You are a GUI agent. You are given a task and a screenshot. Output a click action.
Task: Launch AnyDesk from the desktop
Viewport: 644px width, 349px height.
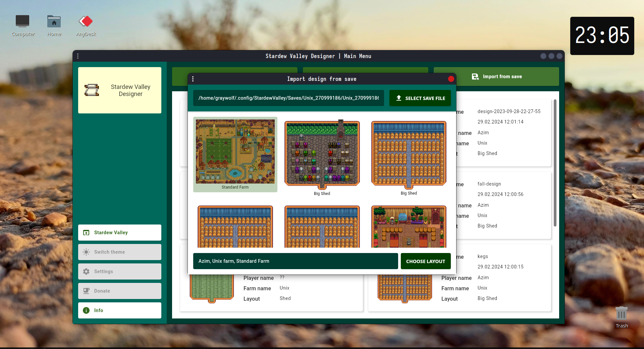tap(86, 26)
